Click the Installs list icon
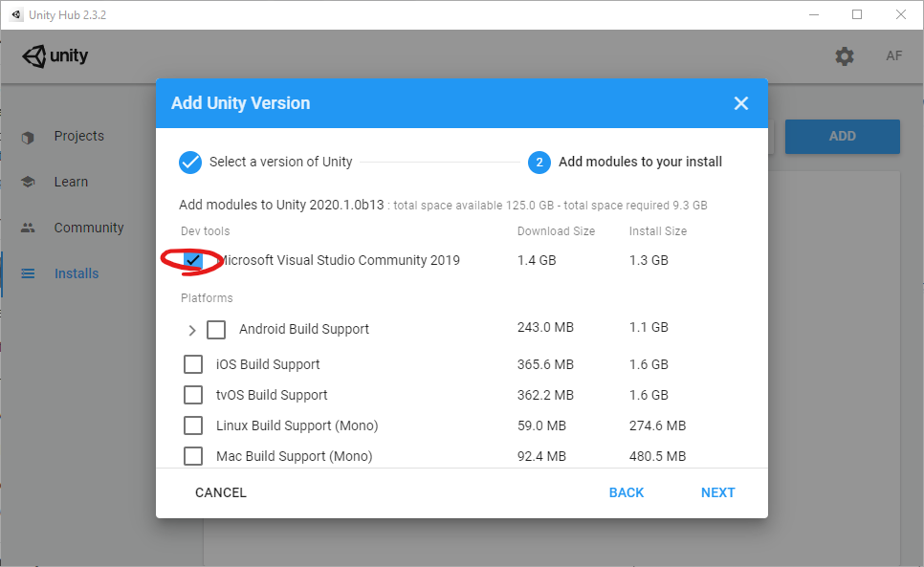Viewport: 924px width, 567px height. (28, 273)
